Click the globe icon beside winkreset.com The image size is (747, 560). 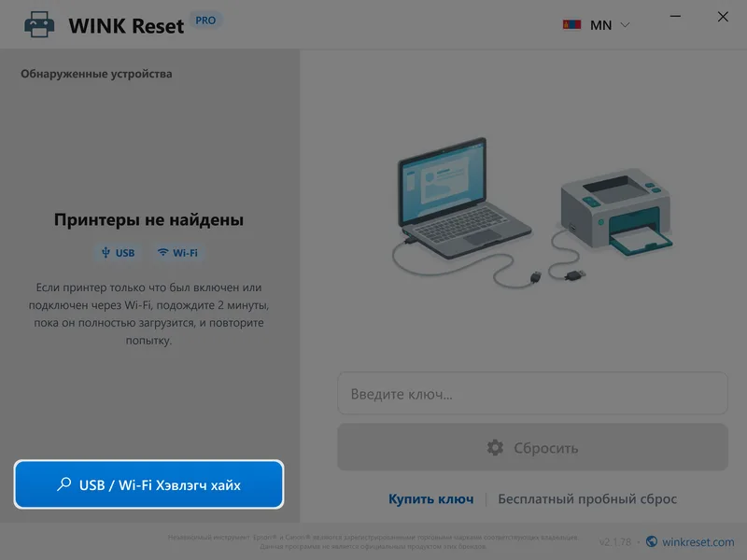651,541
